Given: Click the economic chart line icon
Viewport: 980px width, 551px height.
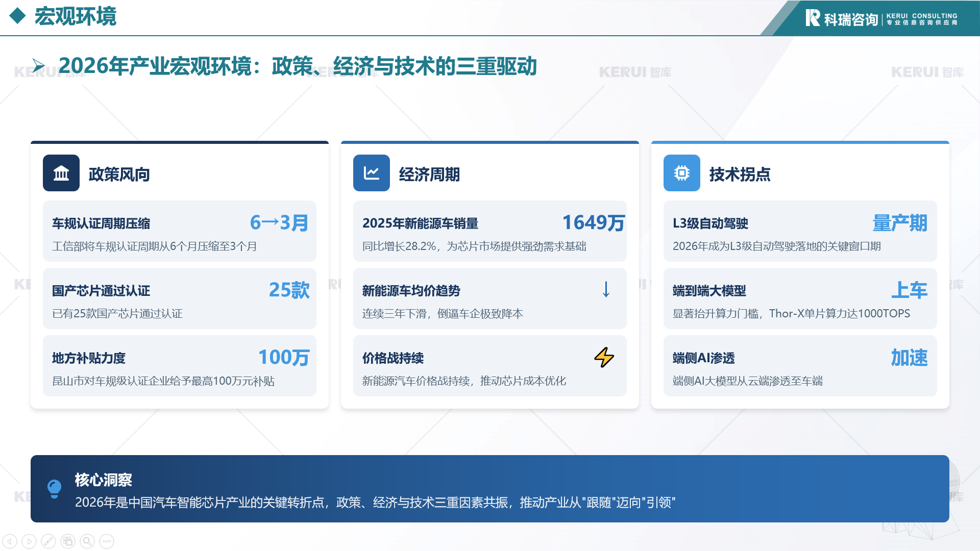Looking at the screenshot, I should click(372, 173).
